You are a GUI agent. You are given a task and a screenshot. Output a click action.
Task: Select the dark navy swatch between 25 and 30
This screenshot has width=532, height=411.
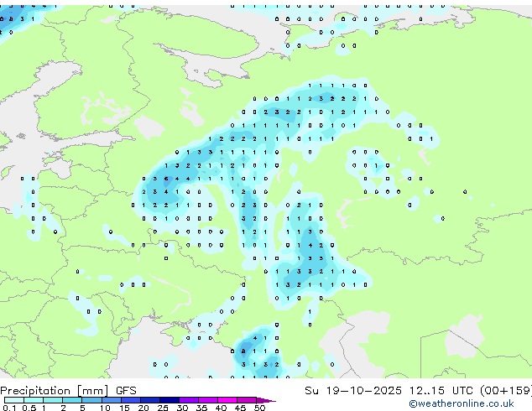click(x=169, y=400)
